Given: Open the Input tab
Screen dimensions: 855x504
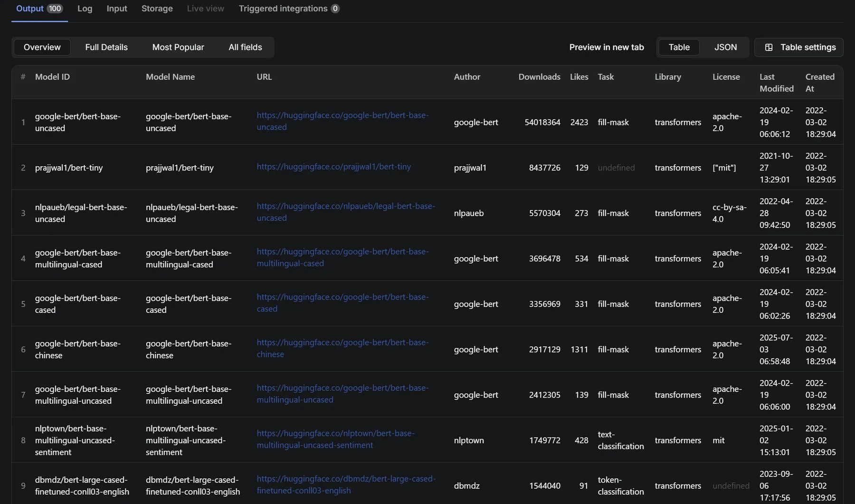Looking at the screenshot, I should [x=116, y=9].
